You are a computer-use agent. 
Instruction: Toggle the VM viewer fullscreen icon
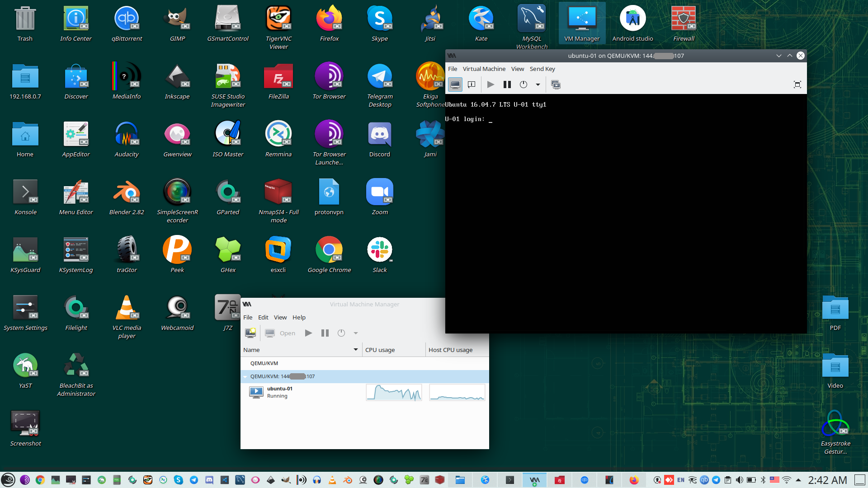click(x=797, y=84)
